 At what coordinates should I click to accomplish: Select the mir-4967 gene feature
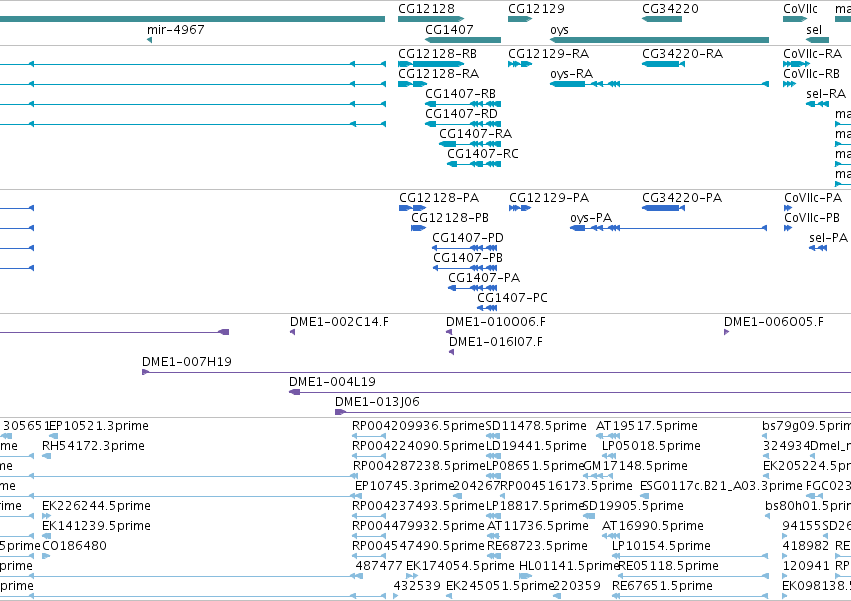click(149, 40)
